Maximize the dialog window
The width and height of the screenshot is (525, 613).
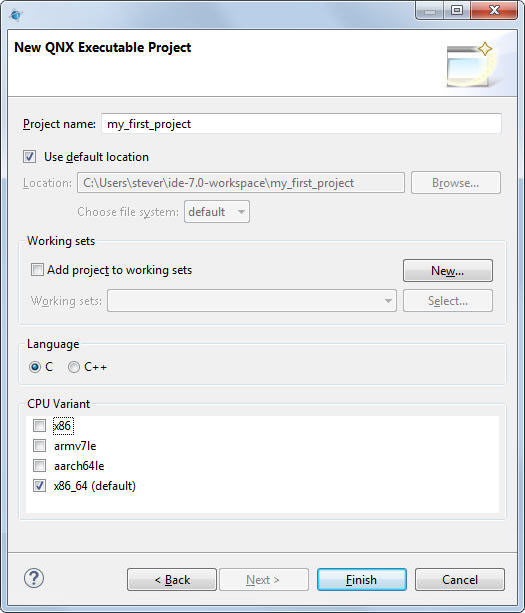[x=457, y=10]
